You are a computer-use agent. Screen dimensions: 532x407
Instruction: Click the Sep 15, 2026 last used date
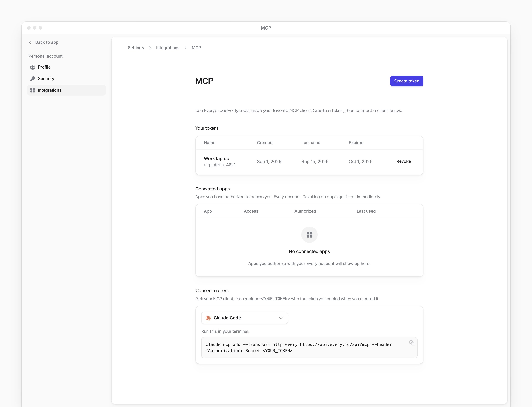click(x=315, y=162)
